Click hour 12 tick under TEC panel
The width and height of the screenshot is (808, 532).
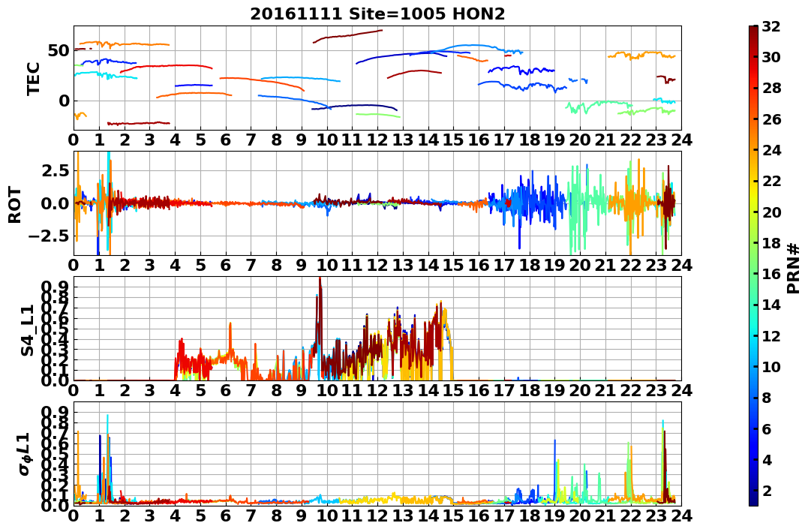pyautogui.click(x=377, y=140)
